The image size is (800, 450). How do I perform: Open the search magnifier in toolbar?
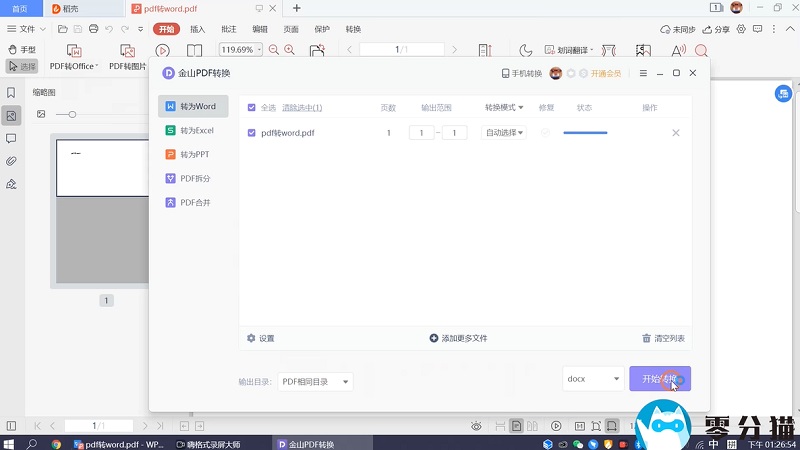point(702,50)
